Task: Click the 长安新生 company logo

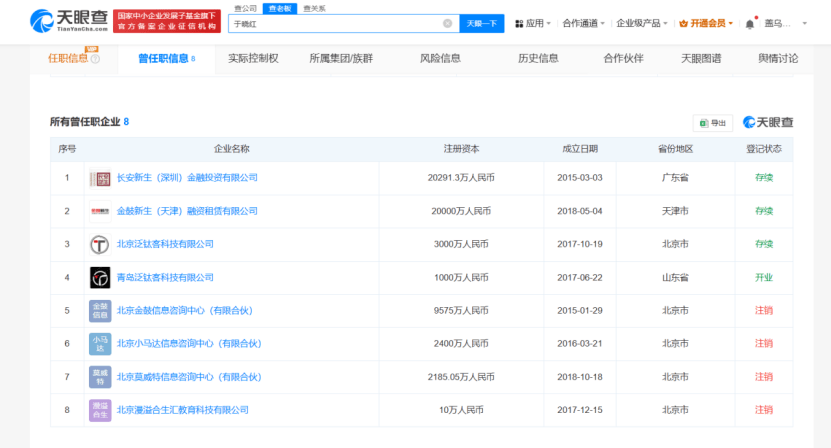Action: (x=100, y=178)
